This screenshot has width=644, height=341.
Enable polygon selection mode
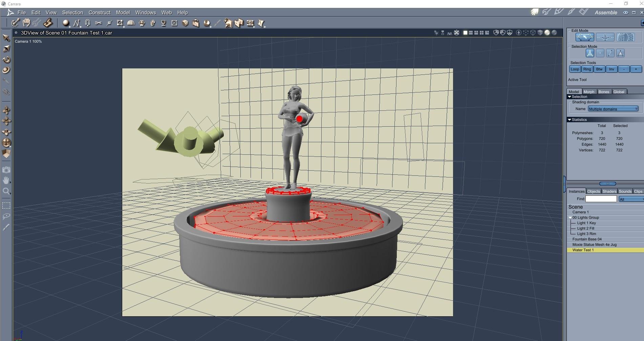pyautogui.click(x=620, y=53)
